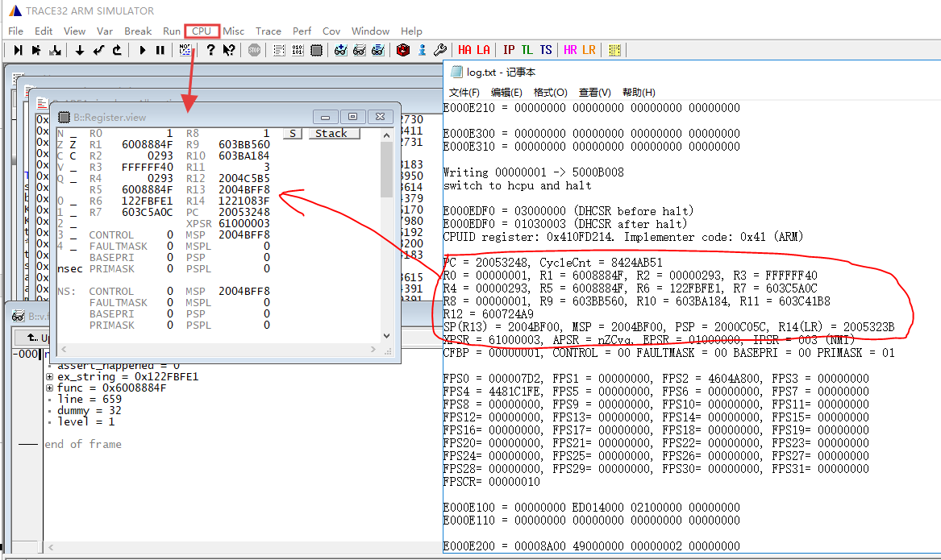Click Register.view horizontal scroll left arrow

pyautogui.click(x=64, y=349)
